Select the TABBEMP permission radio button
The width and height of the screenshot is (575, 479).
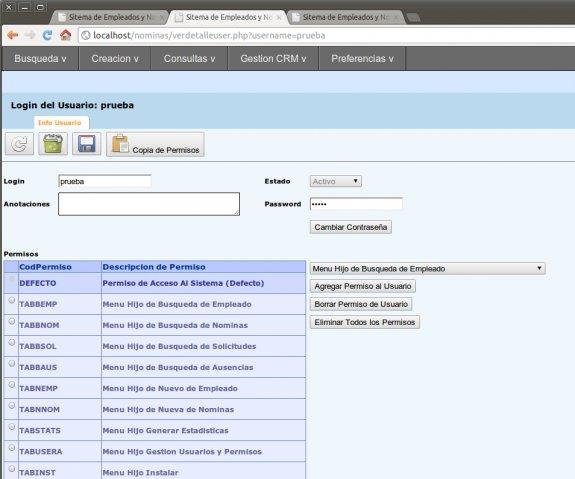pos(12,300)
